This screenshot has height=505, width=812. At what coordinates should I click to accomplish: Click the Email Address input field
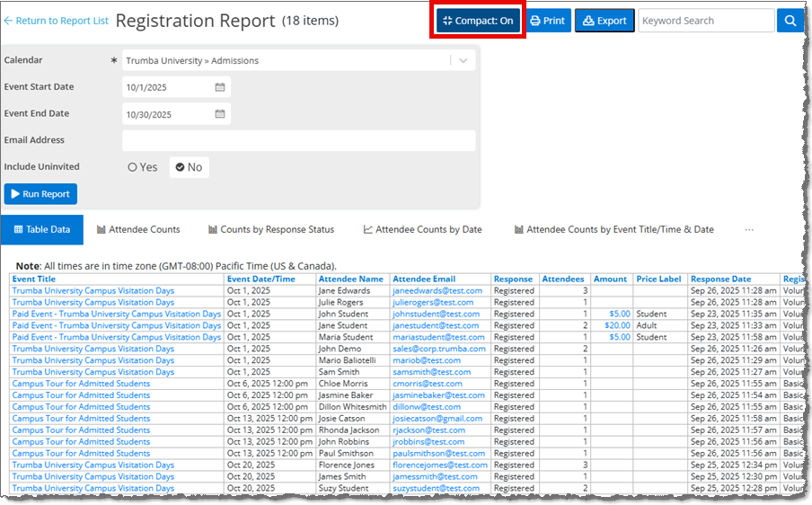point(298,141)
